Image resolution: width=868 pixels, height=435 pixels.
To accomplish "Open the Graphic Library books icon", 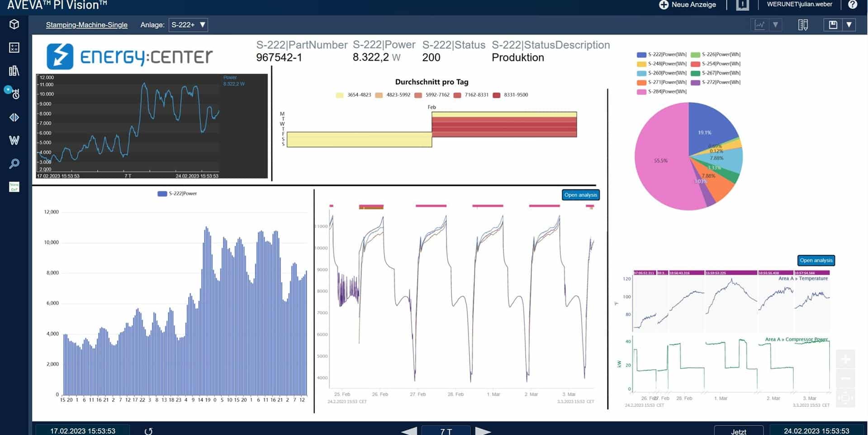I will coord(14,71).
